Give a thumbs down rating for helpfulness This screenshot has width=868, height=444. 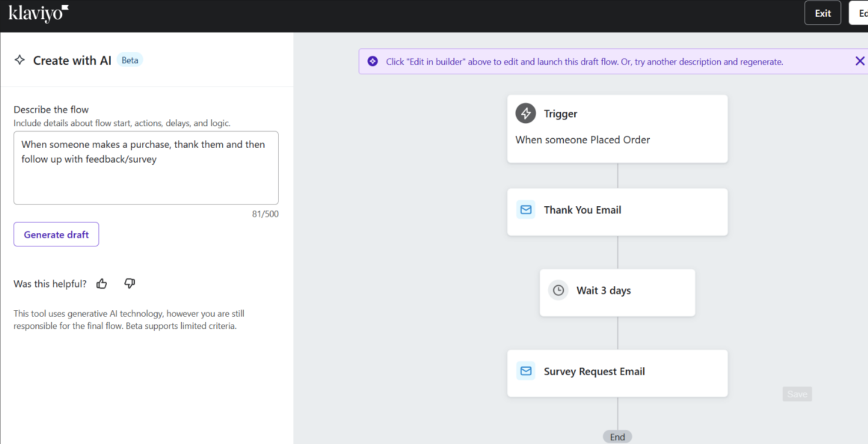pyautogui.click(x=129, y=283)
